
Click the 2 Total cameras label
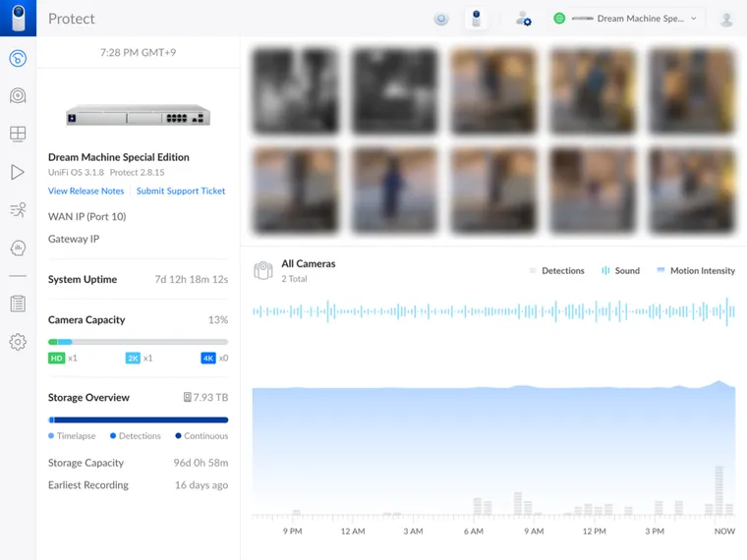tap(294, 279)
